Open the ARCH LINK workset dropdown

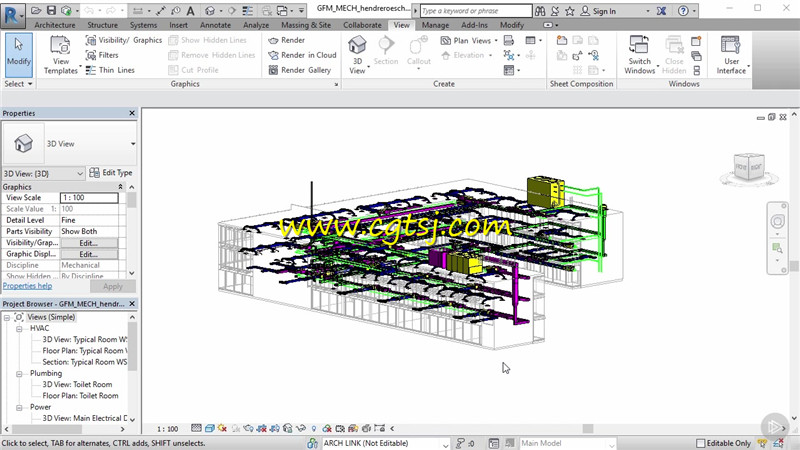click(445, 443)
